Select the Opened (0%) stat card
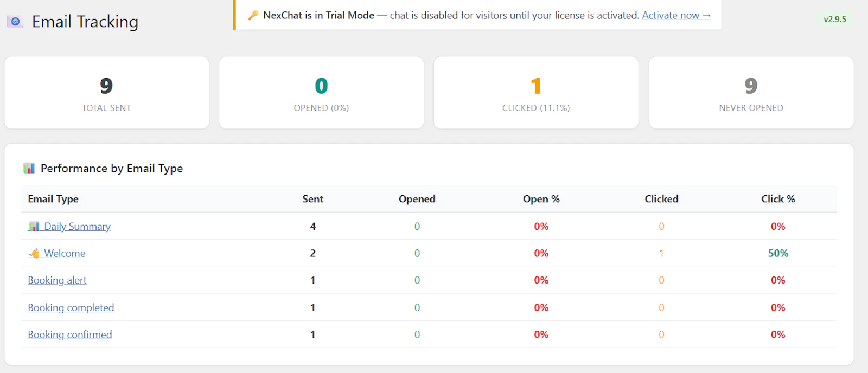This screenshot has width=868, height=373. (x=321, y=93)
